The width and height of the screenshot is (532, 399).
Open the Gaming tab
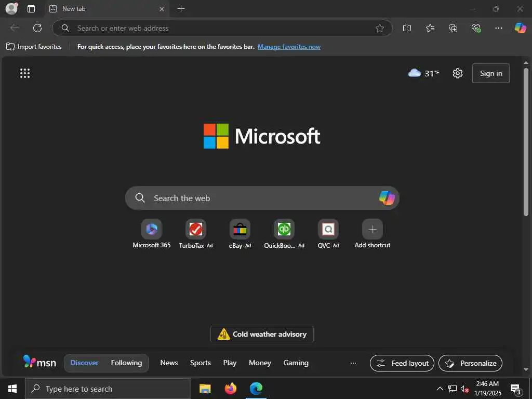click(x=296, y=363)
